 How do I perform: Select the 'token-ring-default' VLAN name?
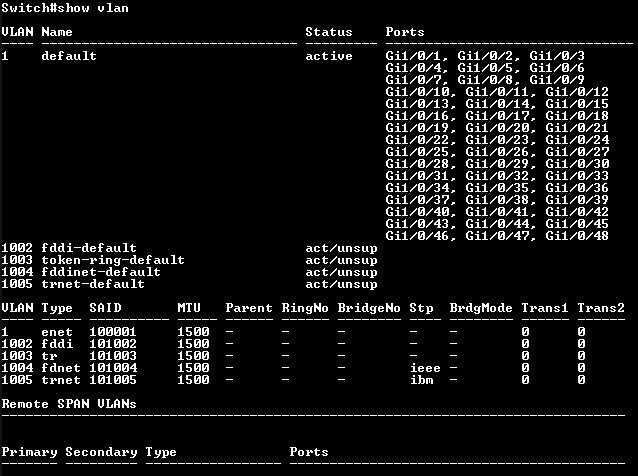coord(113,260)
